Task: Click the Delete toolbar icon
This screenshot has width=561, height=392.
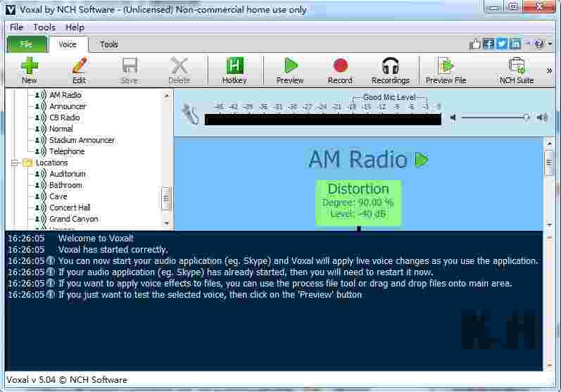Action: (179, 70)
